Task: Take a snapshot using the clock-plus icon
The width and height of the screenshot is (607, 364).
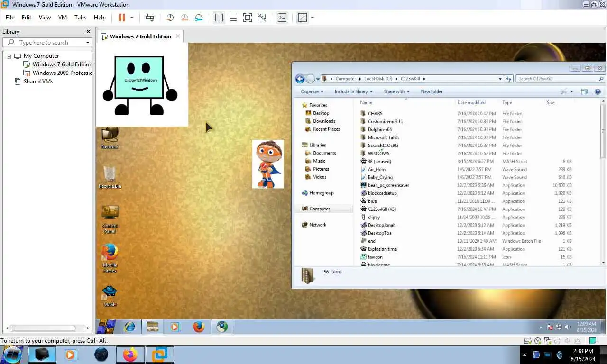Action: [170, 18]
